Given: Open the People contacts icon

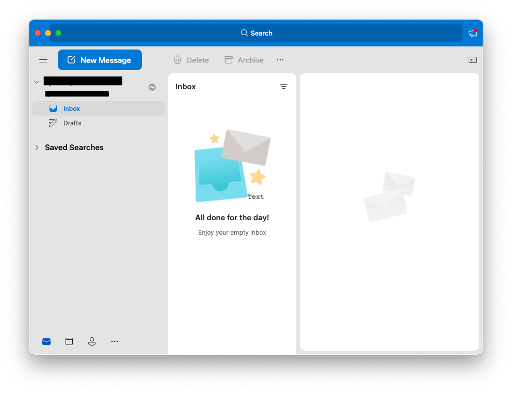Looking at the screenshot, I should (x=92, y=341).
